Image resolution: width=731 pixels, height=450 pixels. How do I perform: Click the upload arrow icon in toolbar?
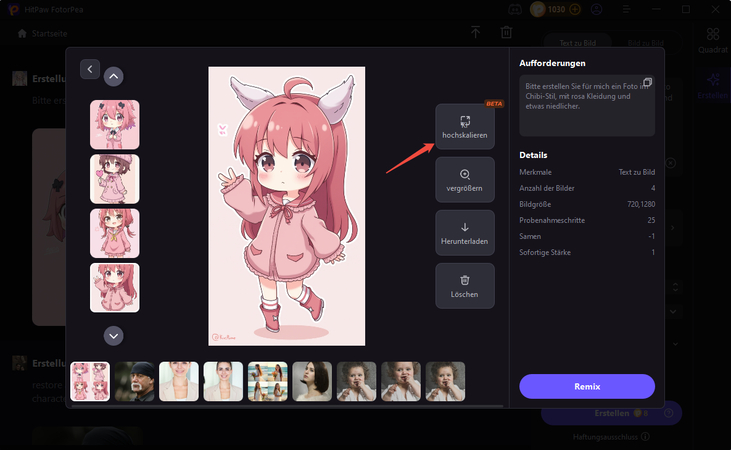coord(475,32)
